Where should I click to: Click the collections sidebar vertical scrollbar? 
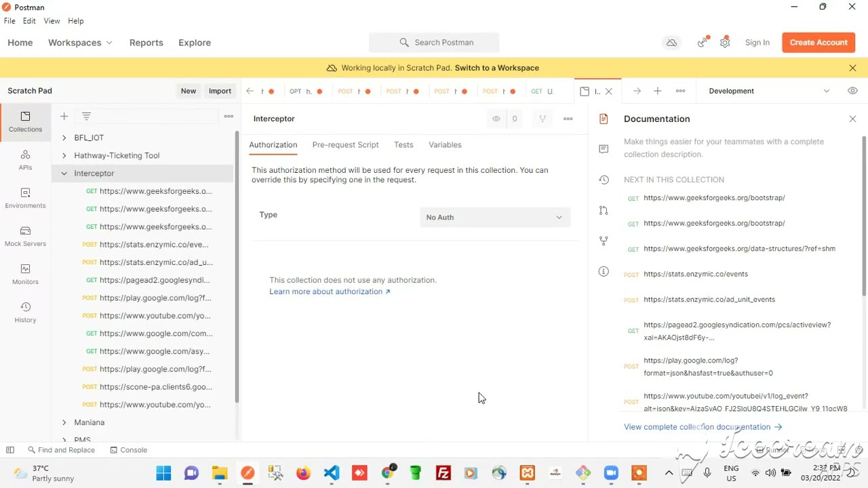(237, 268)
